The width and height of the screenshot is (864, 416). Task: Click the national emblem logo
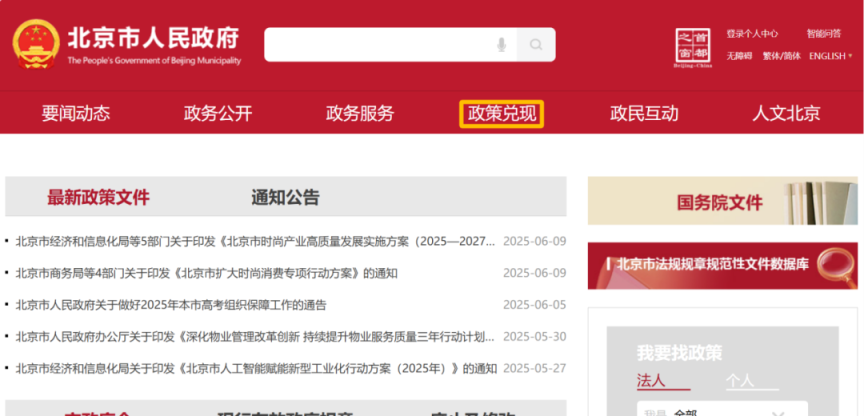click(x=36, y=45)
